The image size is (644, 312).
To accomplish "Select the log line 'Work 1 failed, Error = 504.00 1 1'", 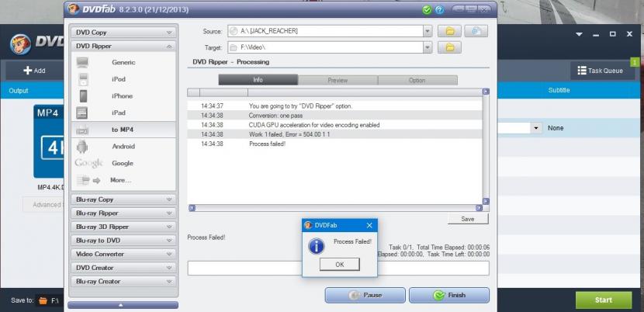I will coord(334,134).
